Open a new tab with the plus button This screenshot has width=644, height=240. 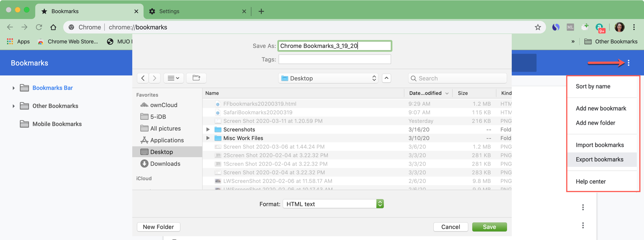pyautogui.click(x=261, y=11)
